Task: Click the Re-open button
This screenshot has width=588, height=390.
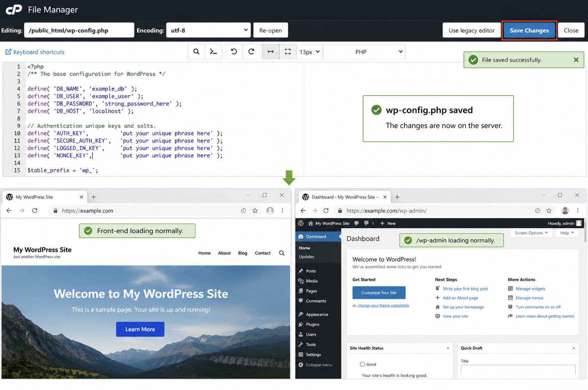Action: (270, 30)
